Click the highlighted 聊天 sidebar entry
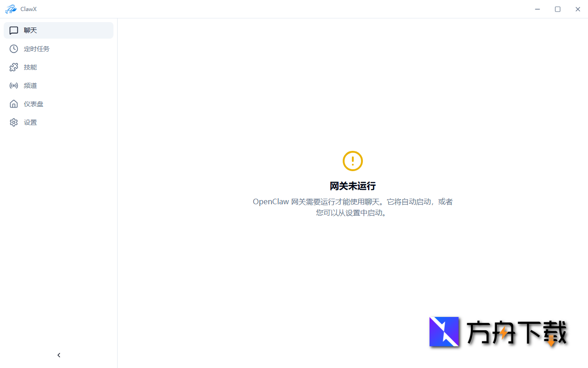This screenshot has width=588, height=368. pos(58,30)
